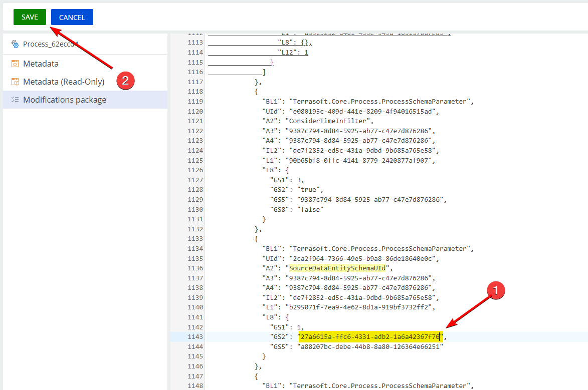Click line number 1134 in gutter
The image size is (588, 390).
click(195, 249)
